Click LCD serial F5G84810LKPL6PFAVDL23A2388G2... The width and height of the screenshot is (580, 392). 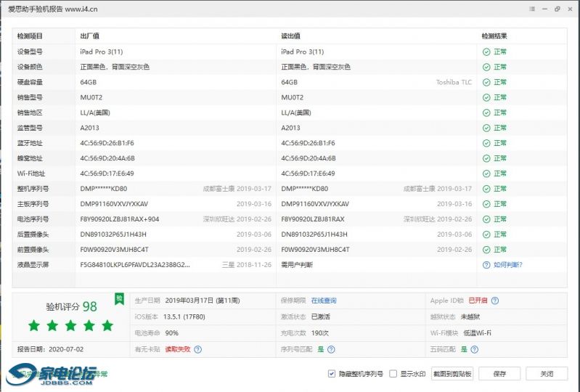click(x=135, y=265)
